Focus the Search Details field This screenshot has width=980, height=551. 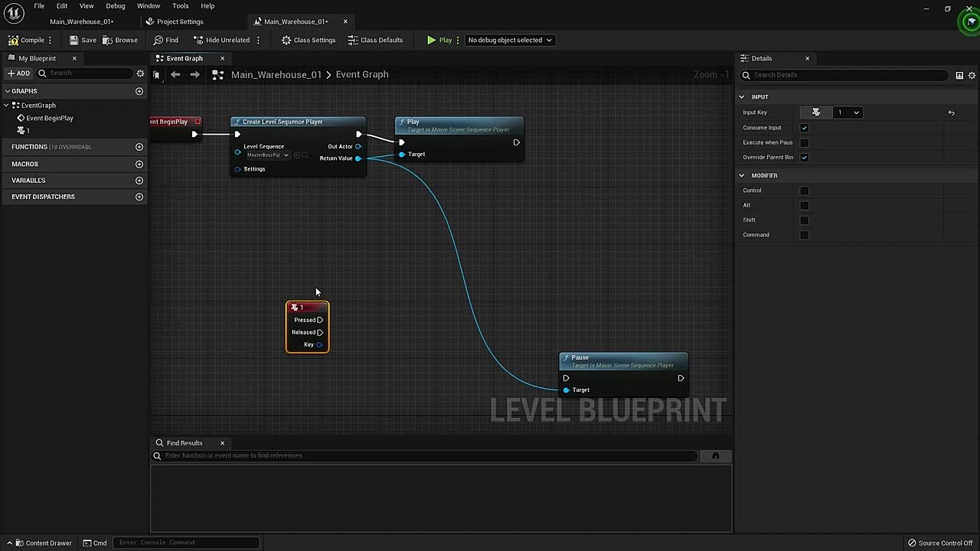pyautogui.click(x=844, y=75)
